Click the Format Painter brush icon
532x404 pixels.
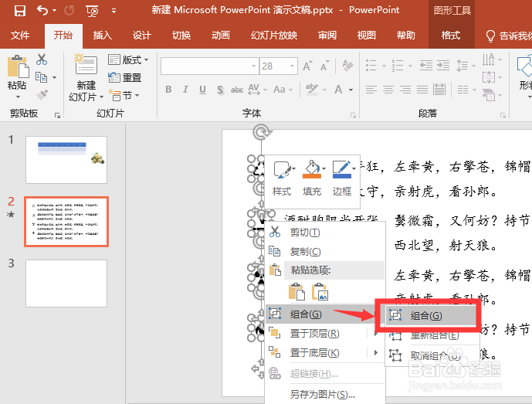[x=42, y=95]
